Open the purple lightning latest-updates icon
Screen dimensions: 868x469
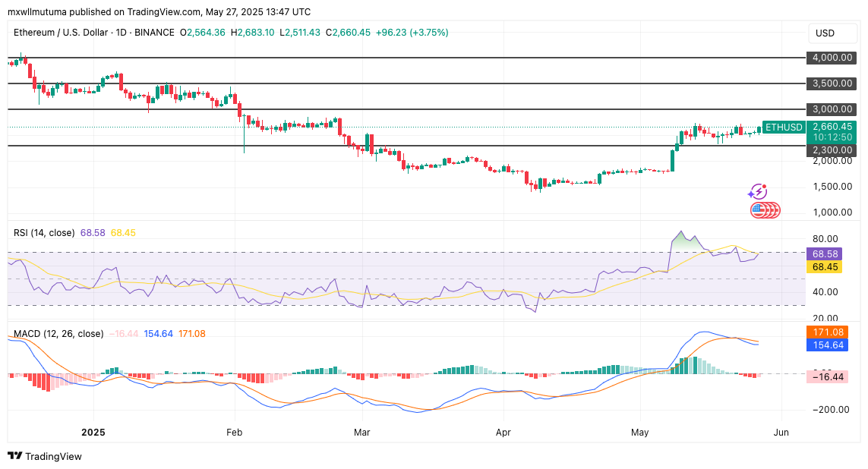tap(758, 191)
